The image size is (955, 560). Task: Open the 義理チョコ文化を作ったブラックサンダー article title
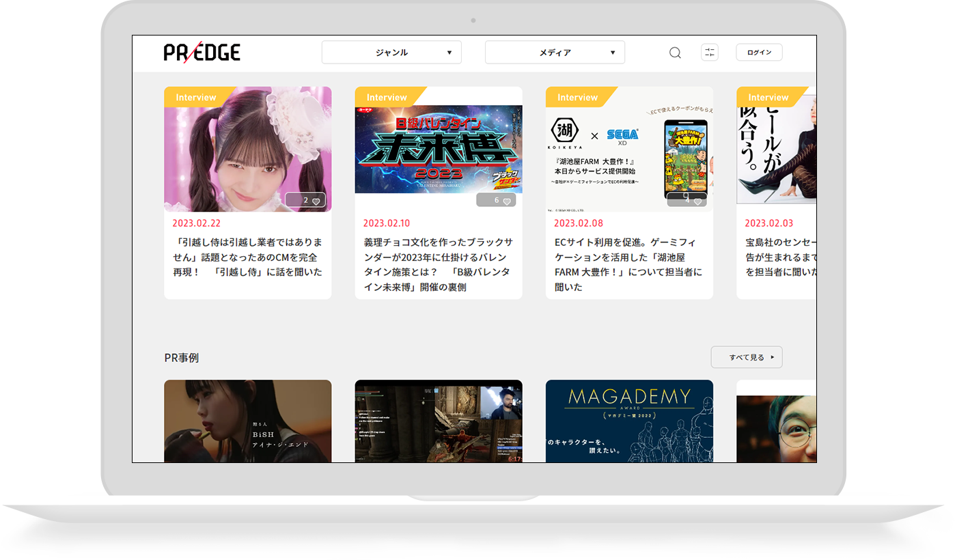(438, 264)
